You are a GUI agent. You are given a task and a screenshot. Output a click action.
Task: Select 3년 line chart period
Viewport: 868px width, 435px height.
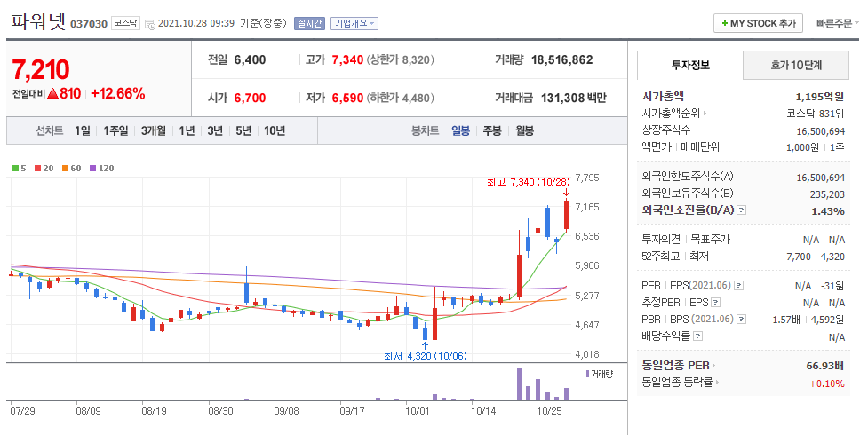coord(215,130)
